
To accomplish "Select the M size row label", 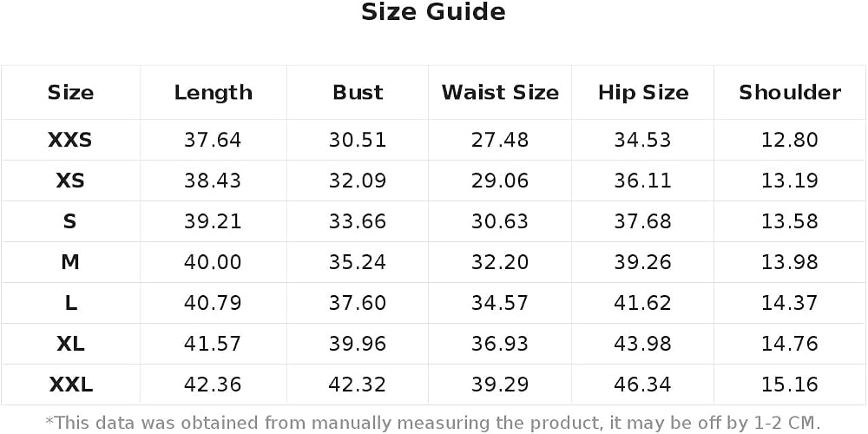I will [70, 262].
